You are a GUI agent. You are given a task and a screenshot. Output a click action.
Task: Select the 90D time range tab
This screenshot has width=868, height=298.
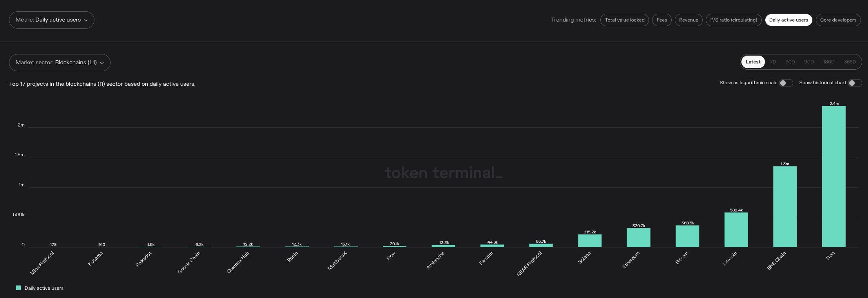809,62
